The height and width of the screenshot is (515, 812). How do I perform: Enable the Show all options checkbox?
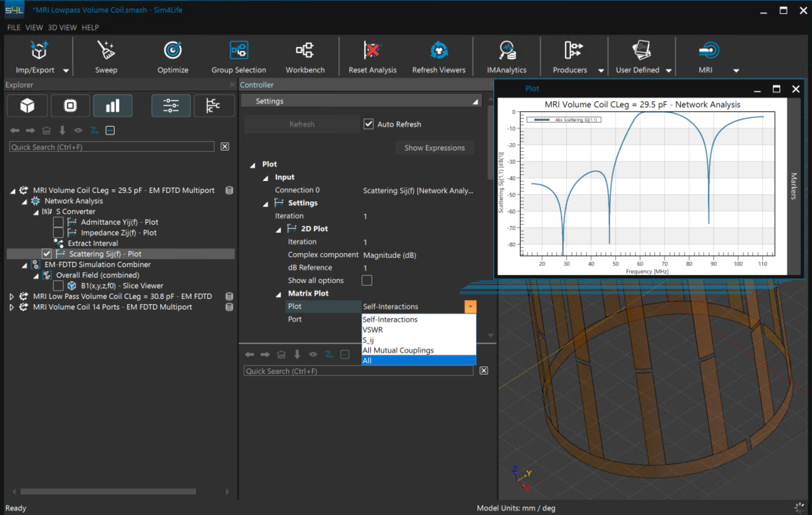[367, 280]
